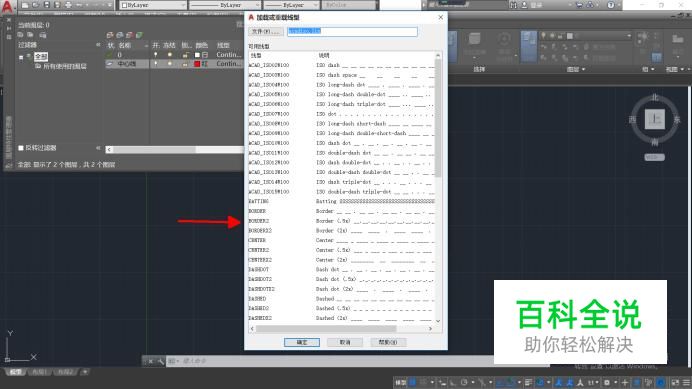This screenshot has height=389, width=692.
Task: Click the New Layer icon in layer manager
Action: pos(110,35)
